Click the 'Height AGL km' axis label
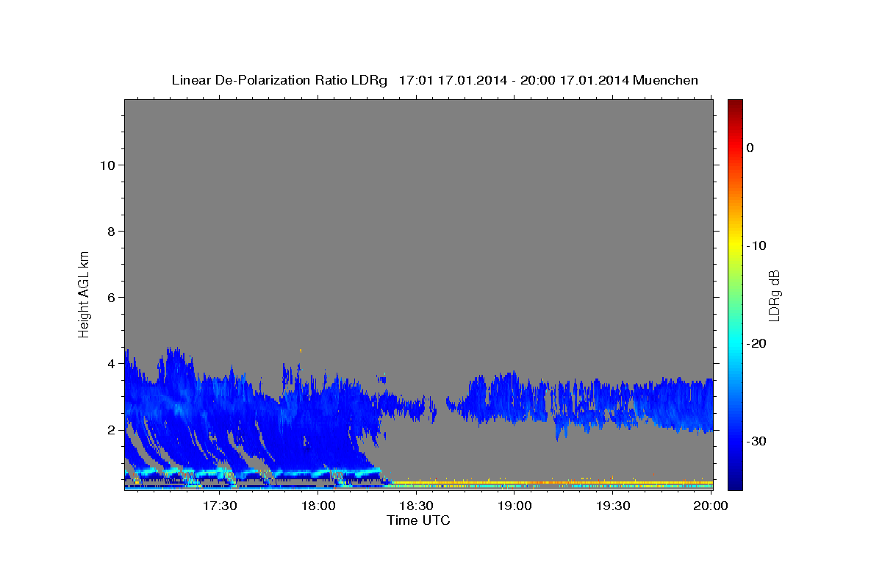The width and height of the screenshot is (882, 588). pos(85,294)
